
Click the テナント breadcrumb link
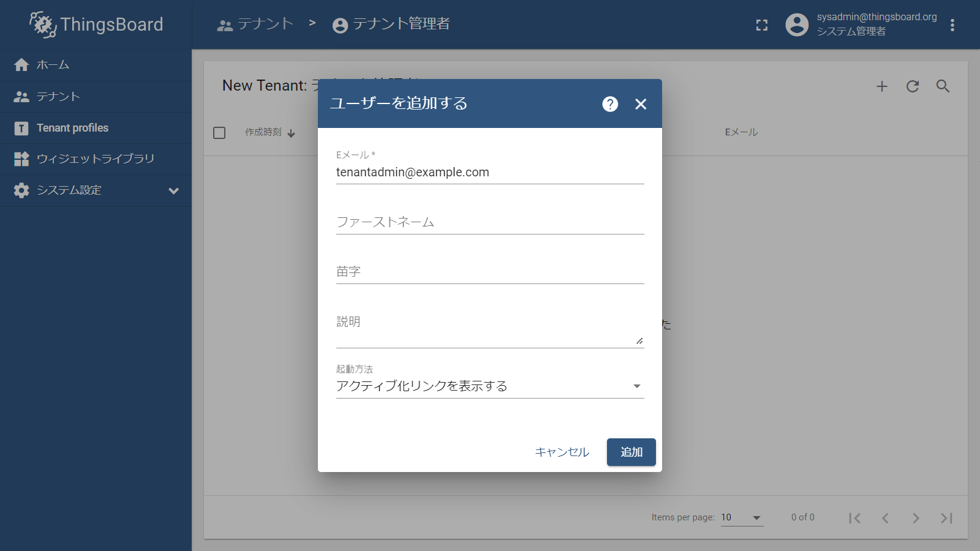click(x=256, y=24)
